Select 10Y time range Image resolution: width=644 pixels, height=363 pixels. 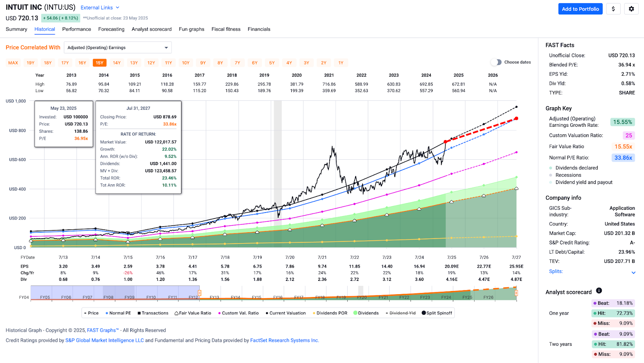pyautogui.click(x=186, y=63)
